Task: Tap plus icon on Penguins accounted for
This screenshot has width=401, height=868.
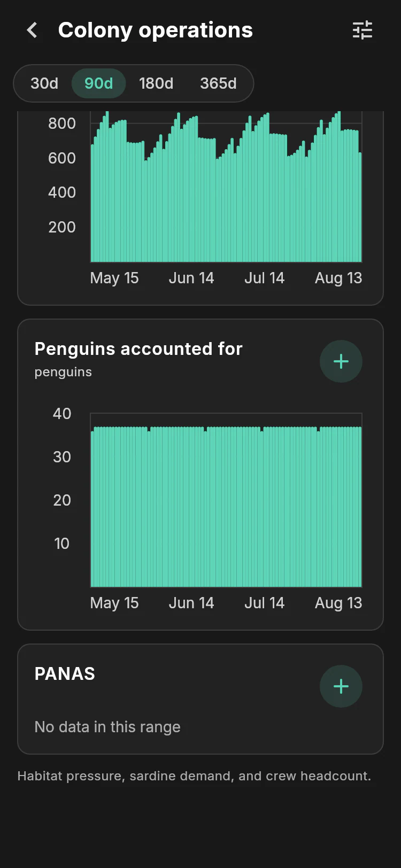Action: tap(341, 361)
